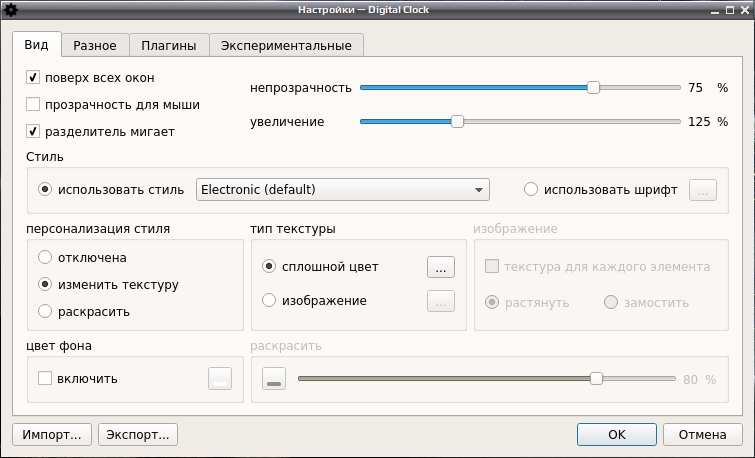The height and width of the screenshot is (458, 755).
Task: Open color picker next to сплошной цвет
Action: click(441, 267)
